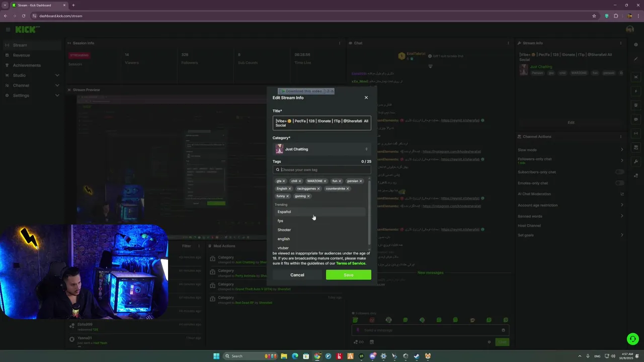The height and width of the screenshot is (362, 644).
Task: Open AI Chat Moderation external link
Action: (x=622, y=194)
